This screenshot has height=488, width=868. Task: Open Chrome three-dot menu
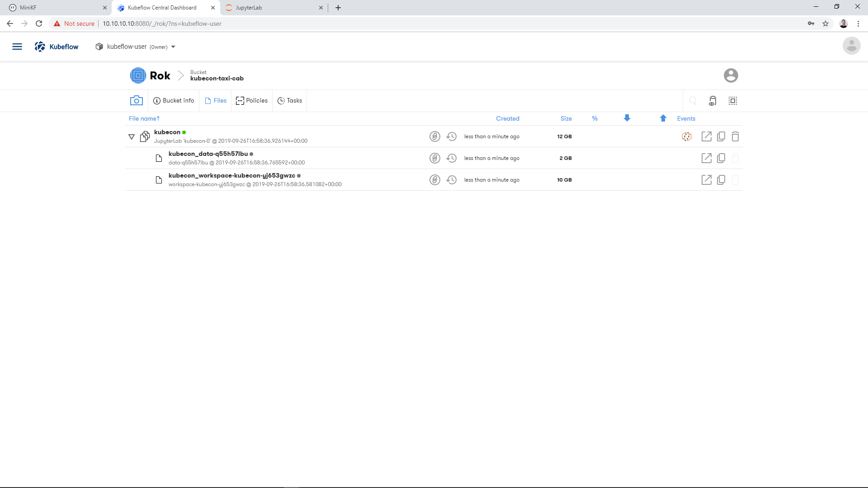[x=858, y=23]
